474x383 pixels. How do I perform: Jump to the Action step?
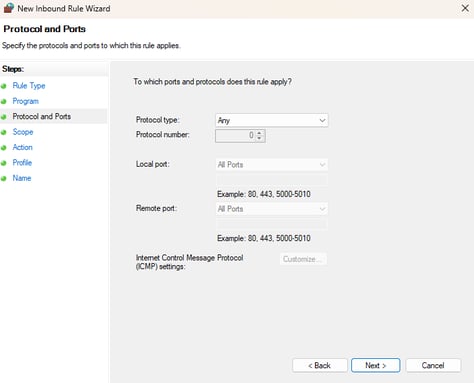click(x=22, y=147)
